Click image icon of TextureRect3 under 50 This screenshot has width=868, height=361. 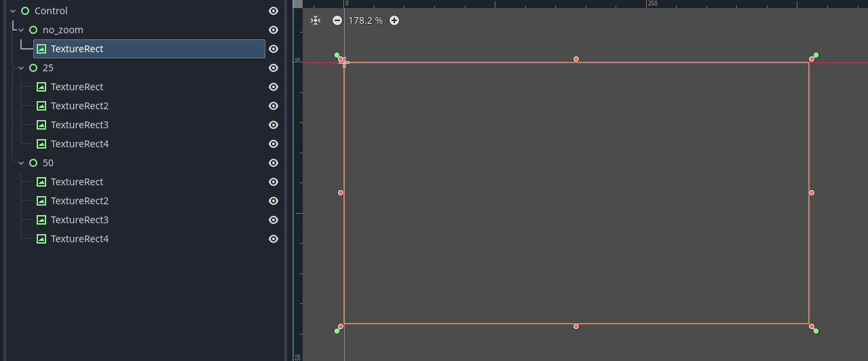(41, 220)
